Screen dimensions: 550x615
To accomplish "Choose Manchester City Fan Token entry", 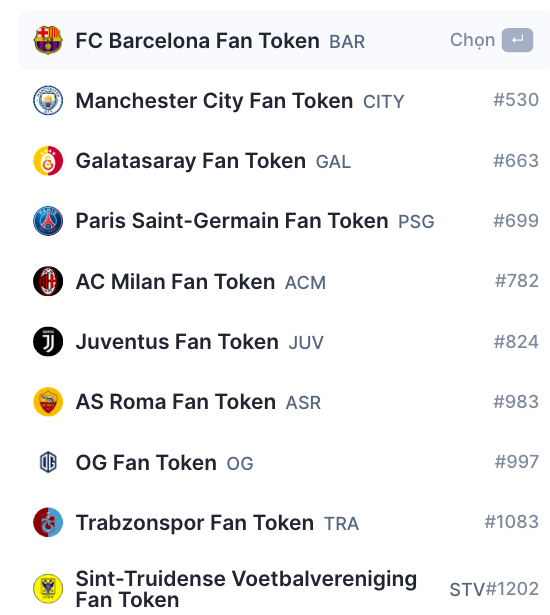I will pos(284,100).
